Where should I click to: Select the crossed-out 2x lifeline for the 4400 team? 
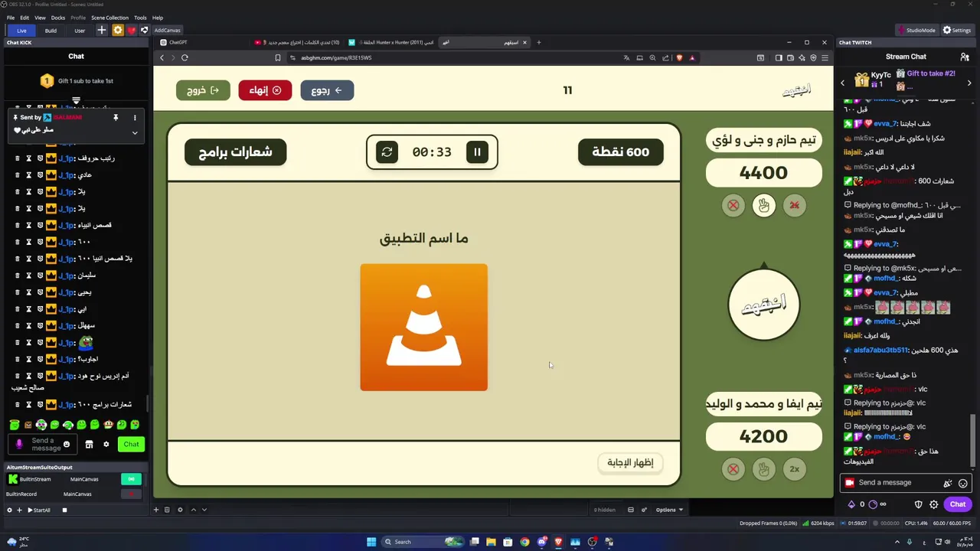tap(794, 205)
